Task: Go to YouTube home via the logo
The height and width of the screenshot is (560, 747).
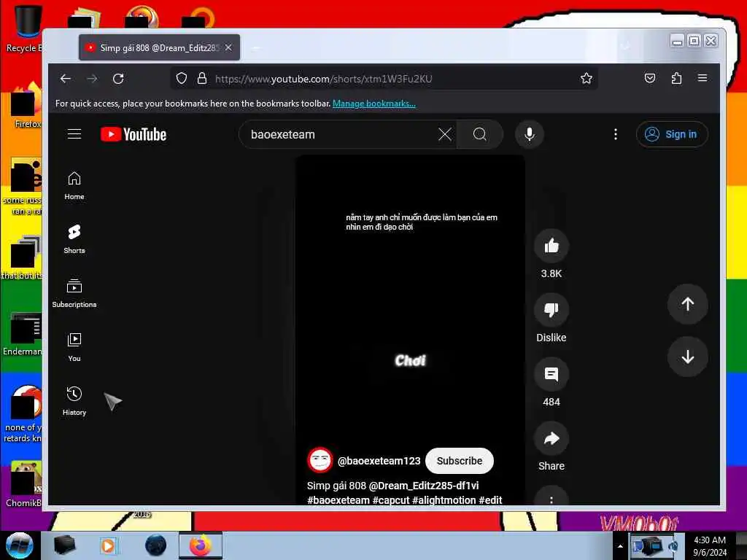Action: 133,134
